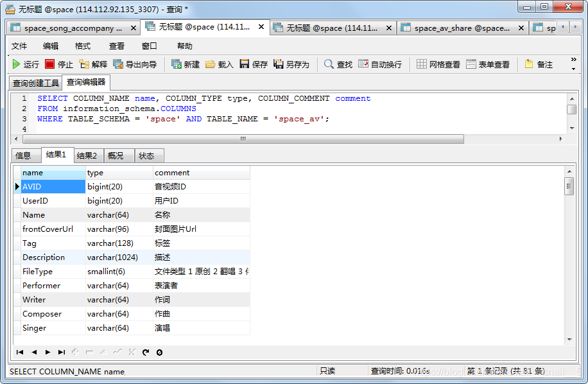Open the 帮助 menu
Image resolution: width=588 pixels, height=384 pixels.
(185, 46)
